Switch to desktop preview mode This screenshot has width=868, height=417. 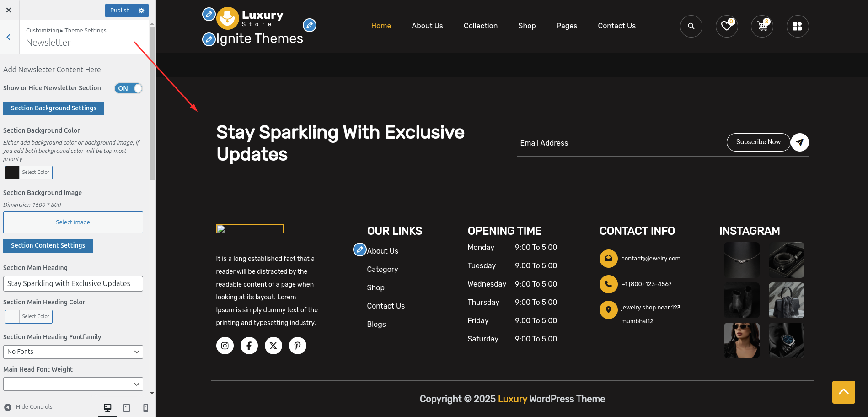[x=107, y=407]
